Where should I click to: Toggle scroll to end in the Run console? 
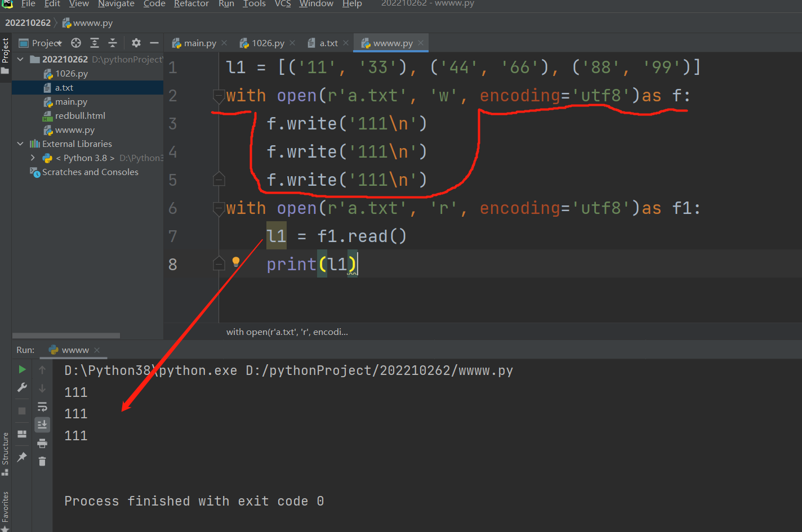[42, 424]
